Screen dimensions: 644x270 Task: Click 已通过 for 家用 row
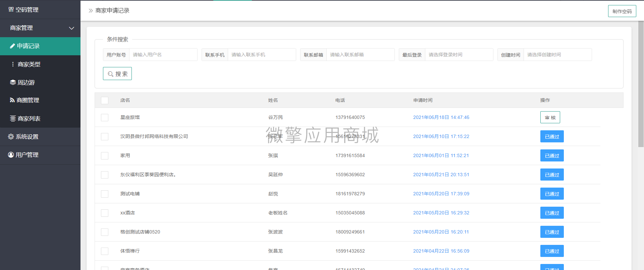(552, 155)
